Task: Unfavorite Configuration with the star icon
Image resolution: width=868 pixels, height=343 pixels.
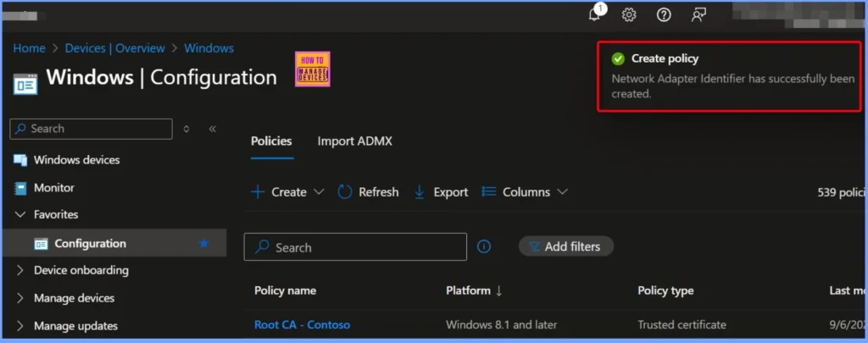Action: (203, 243)
